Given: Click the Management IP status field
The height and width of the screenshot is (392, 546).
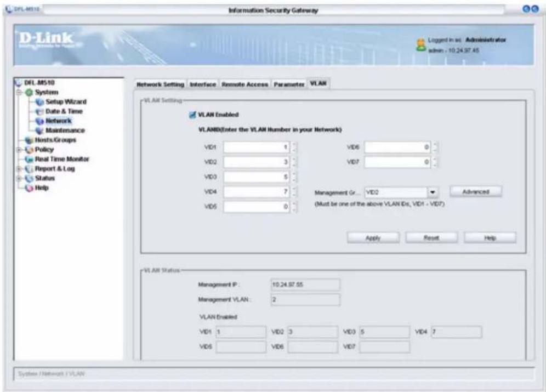Looking at the screenshot, I should point(305,285).
